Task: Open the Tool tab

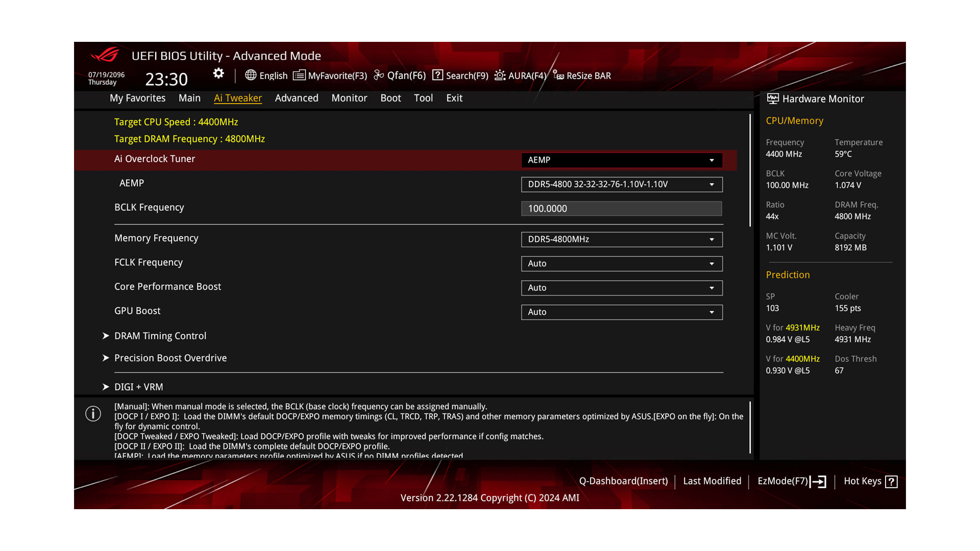Action: coord(423,98)
